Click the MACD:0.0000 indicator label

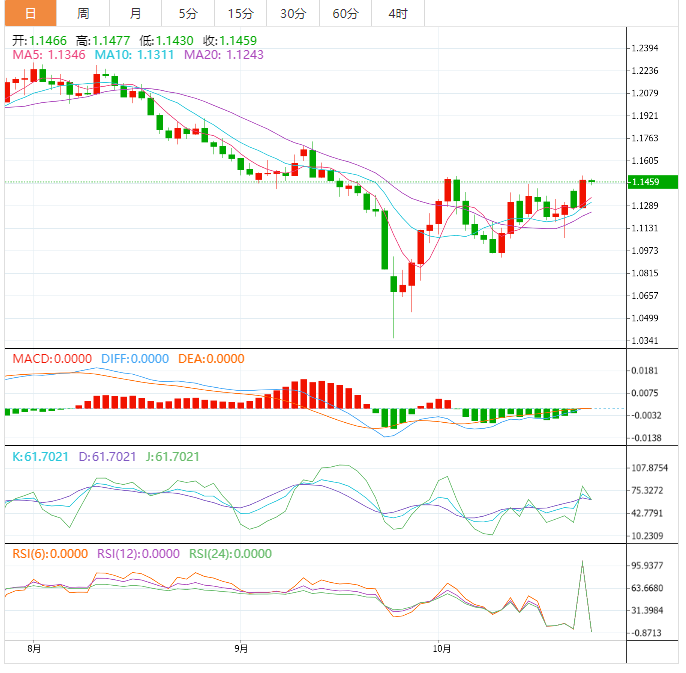click(x=52, y=359)
